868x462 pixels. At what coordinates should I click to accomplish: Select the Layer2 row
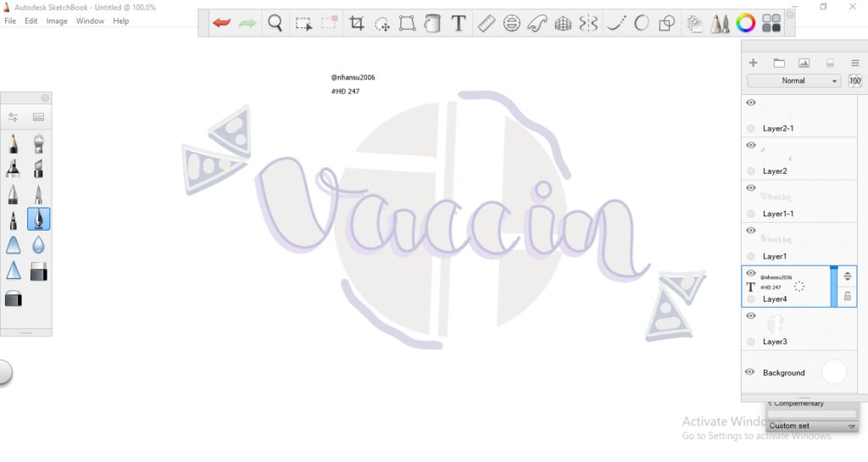798,159
